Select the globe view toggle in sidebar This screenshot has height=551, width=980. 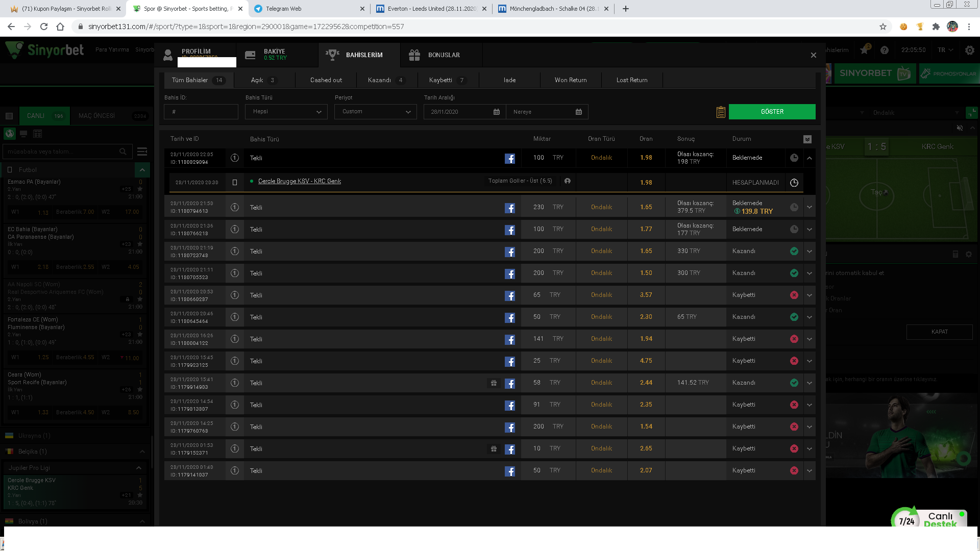pyautogui.click(x=10, y=134)
